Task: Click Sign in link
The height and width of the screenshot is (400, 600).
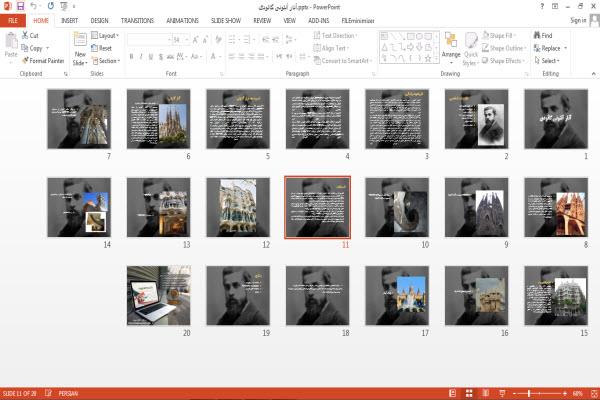Action: [x=578, y=20]
